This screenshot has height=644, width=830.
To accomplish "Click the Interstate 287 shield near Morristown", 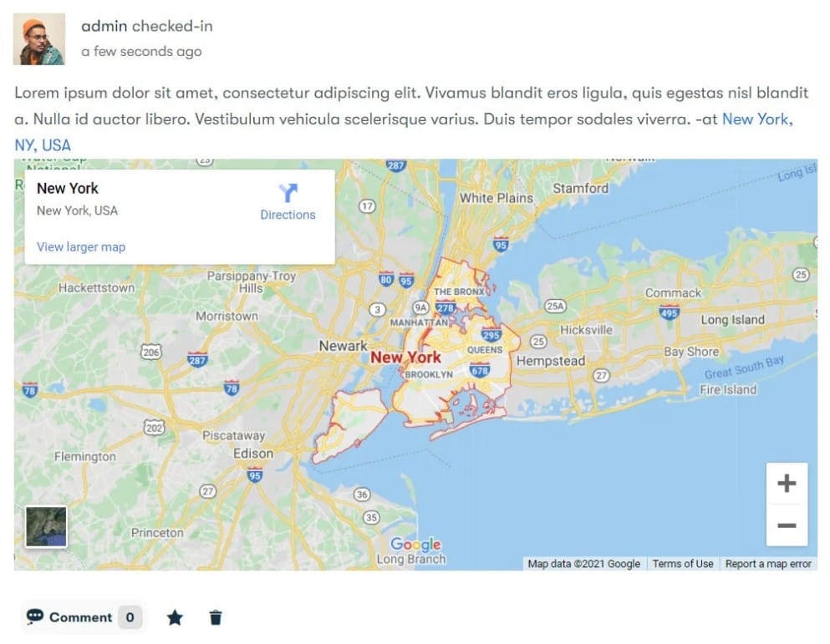I will coord(197,359).
